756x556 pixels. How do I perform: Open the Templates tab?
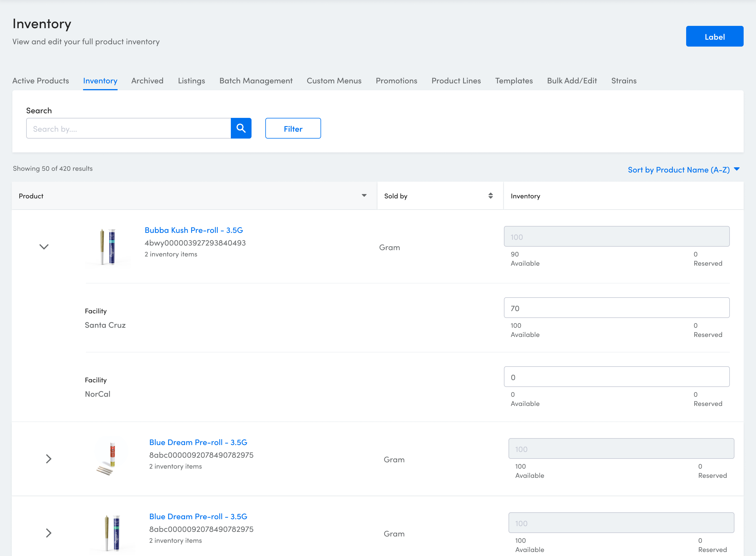click(x=514, y=81)
